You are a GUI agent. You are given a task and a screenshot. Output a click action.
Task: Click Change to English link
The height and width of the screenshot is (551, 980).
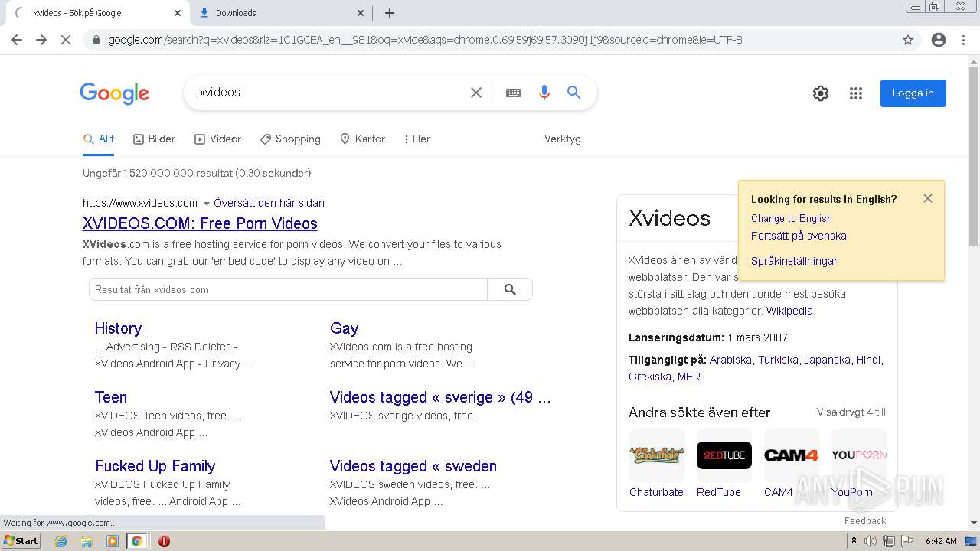click(x=791, y=218)
